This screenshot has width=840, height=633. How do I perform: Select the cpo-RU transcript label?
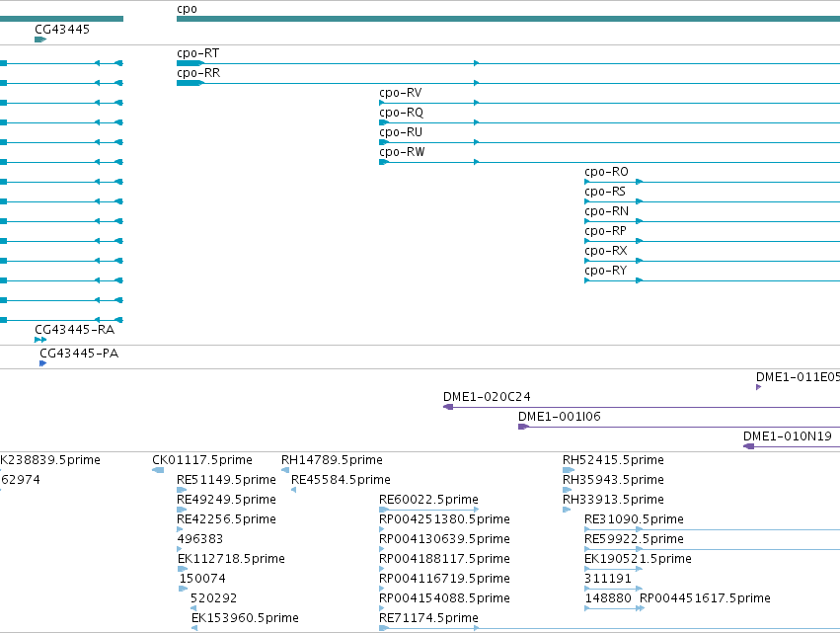[401, 132]
